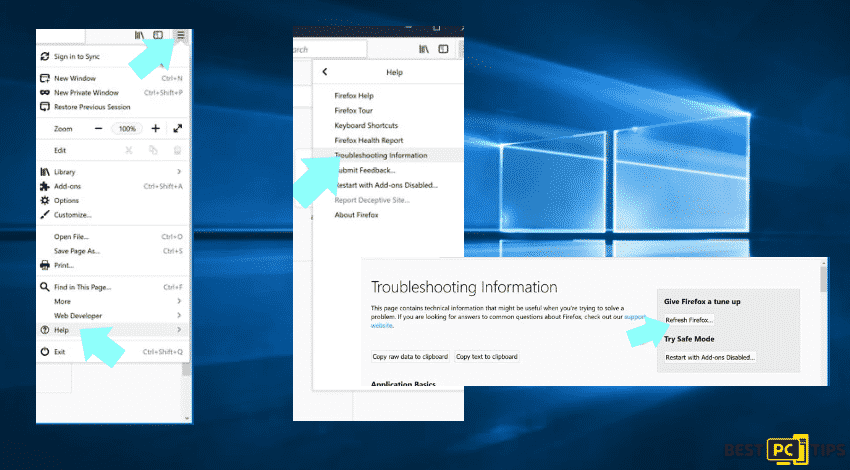This screenshot has height=470, width=850.
Task: Expand the Web Developer submenu arrow
Action: tap(179, 316)
